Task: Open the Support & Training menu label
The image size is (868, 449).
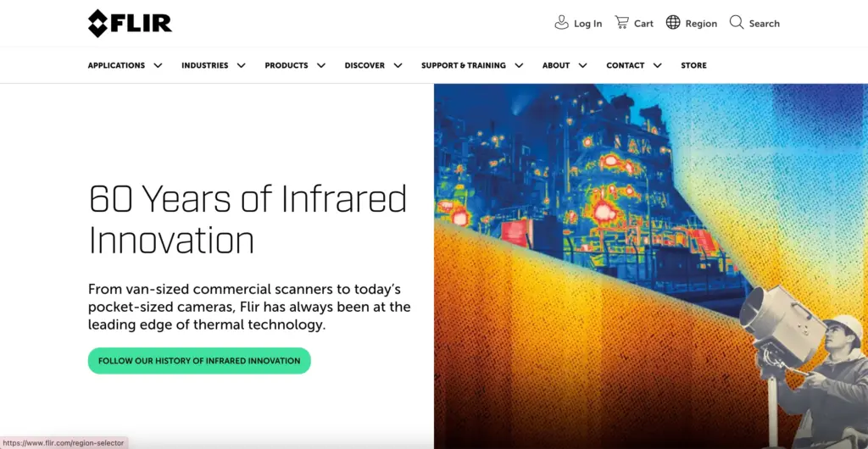Action: pos(463,65)
